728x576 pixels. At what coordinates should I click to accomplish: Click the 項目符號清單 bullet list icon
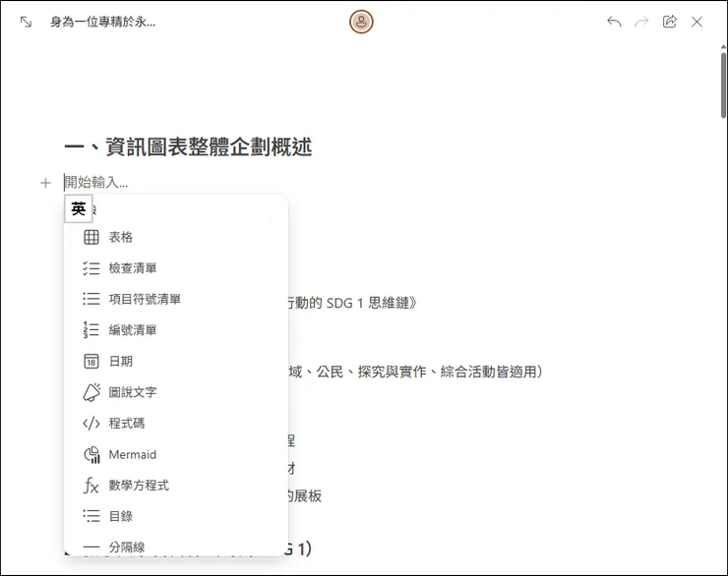coord(91,299)
